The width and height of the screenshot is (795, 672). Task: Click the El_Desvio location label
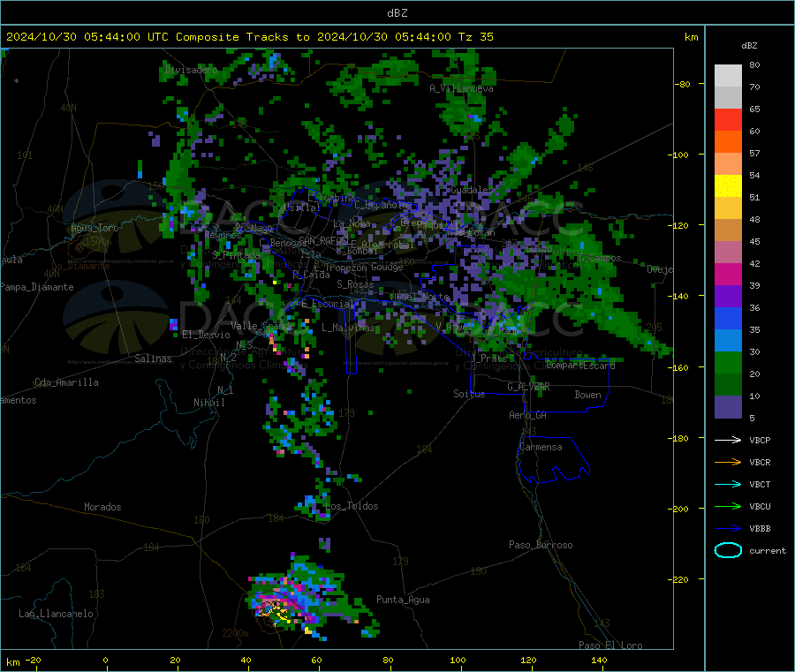coord(207,335)
